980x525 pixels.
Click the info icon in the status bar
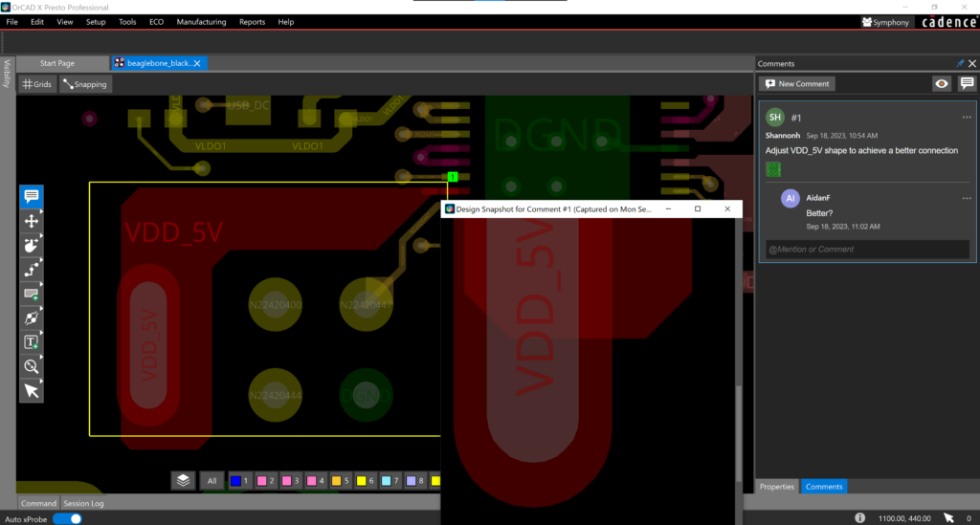(x=860, y=518)
